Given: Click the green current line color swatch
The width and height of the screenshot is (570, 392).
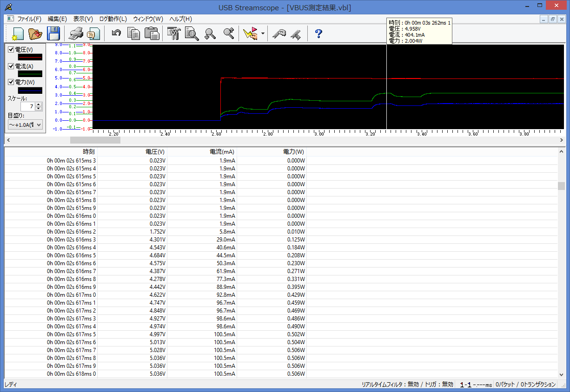Looking at the screenshot, I should coord(30,73).
